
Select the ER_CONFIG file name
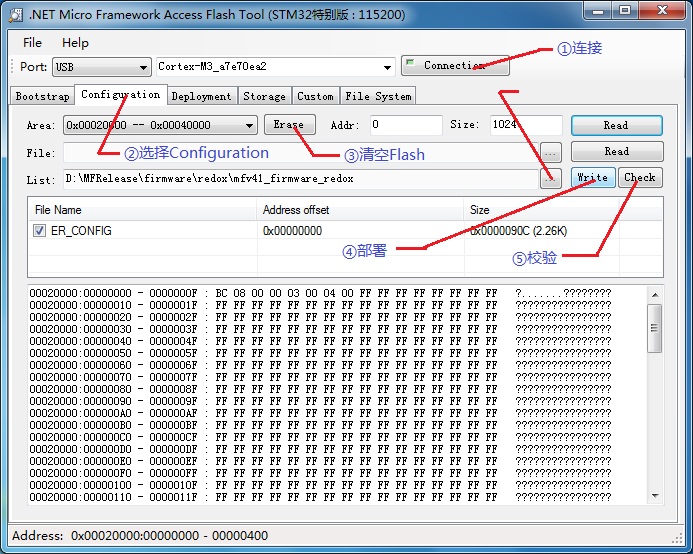81,231
